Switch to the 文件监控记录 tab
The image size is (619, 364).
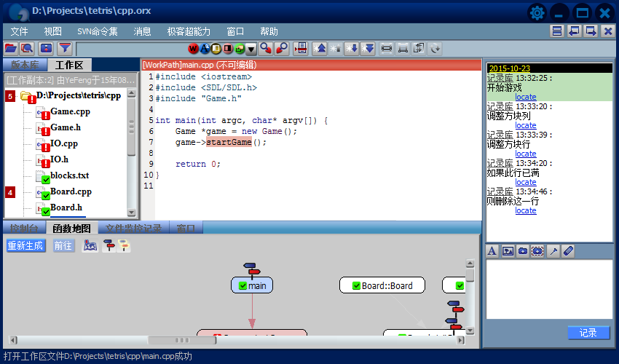click(x=133, y=229)
